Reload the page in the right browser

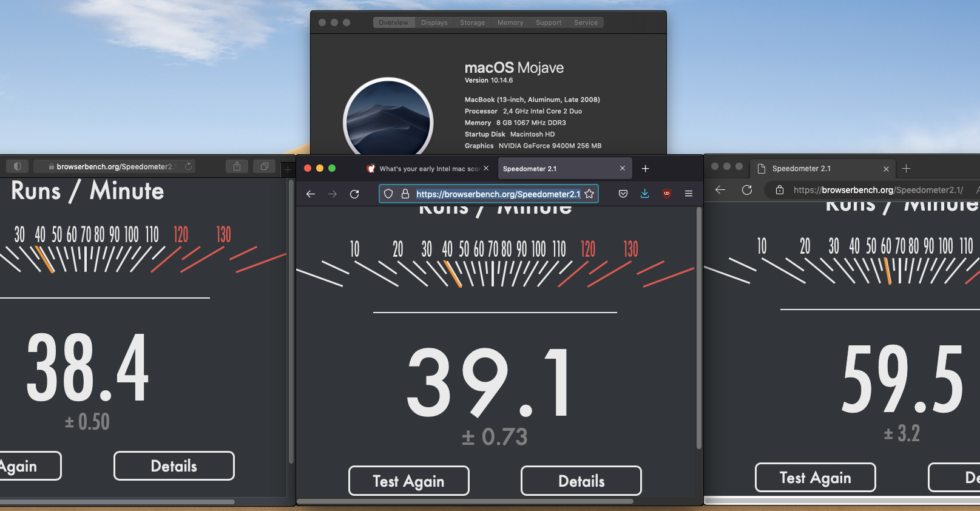(747, 190)
